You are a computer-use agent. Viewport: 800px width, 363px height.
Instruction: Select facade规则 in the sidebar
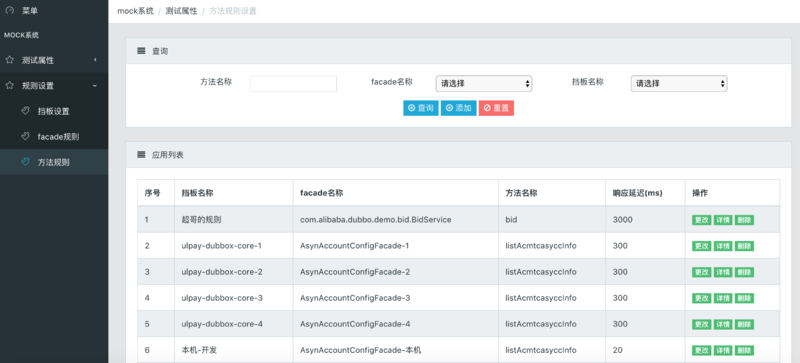[54, 136]
